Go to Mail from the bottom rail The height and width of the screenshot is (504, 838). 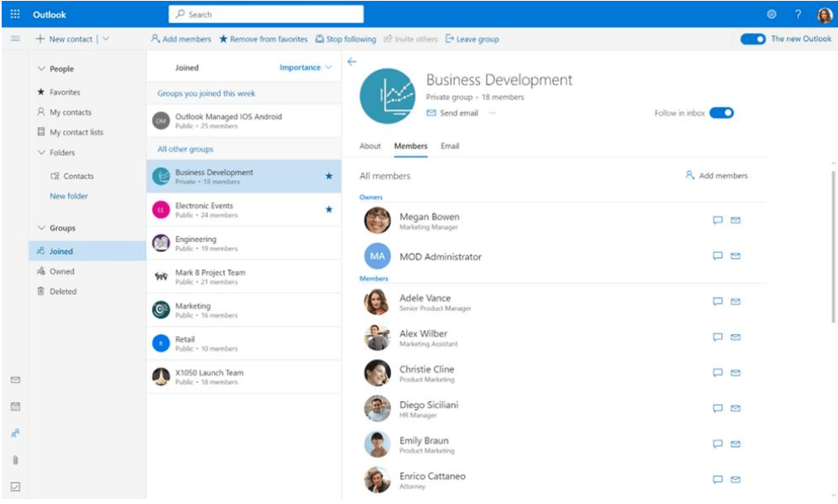[x=16, y=380]
